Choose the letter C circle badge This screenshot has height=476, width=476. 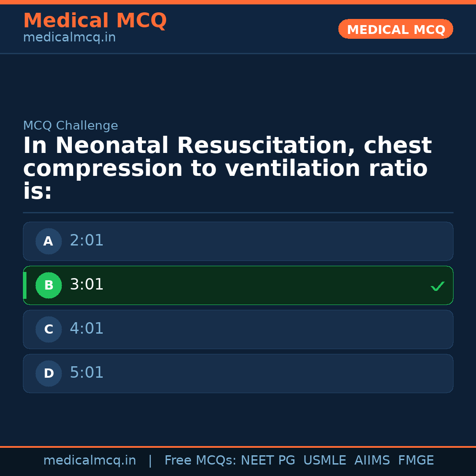(48, 329)
